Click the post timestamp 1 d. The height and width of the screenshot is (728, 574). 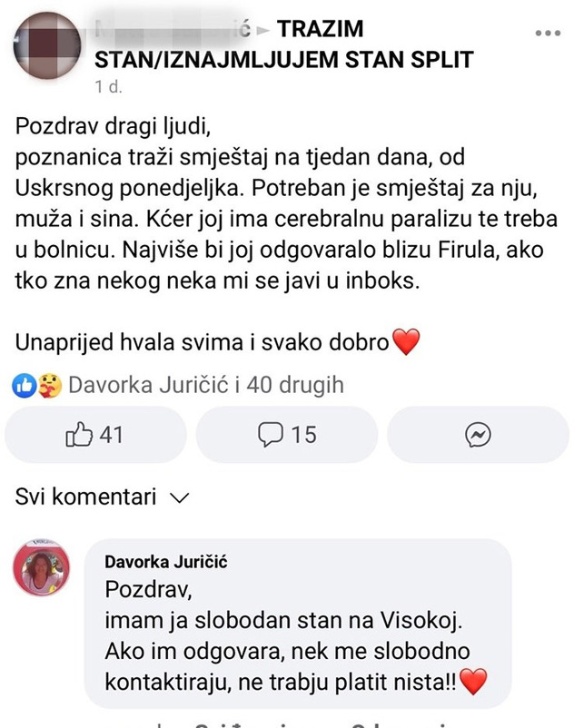pyautogui.click(x=107, y=89)
